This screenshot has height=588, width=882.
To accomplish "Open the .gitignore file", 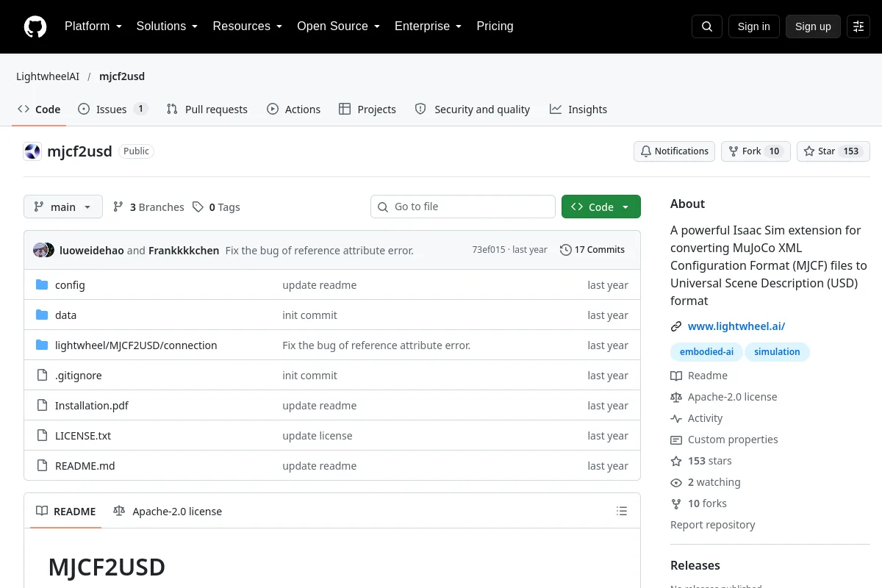I will [x=79, y=376].
